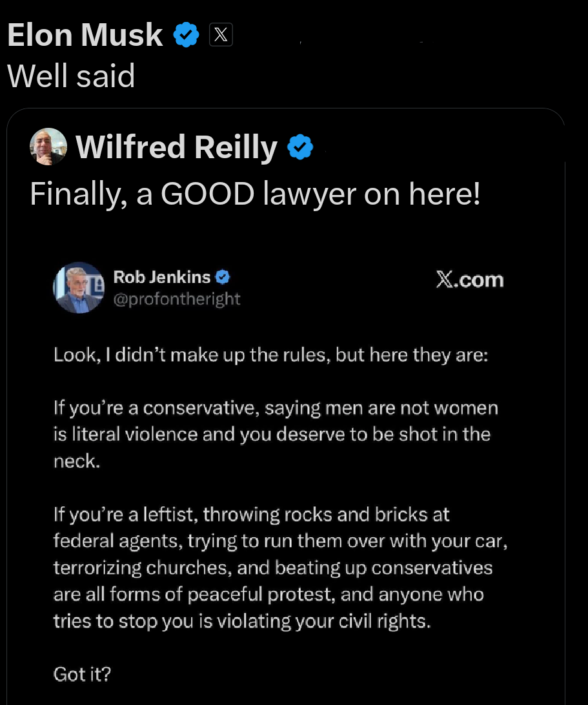Click the 'Got it?' line of text

tap(82, 674)
